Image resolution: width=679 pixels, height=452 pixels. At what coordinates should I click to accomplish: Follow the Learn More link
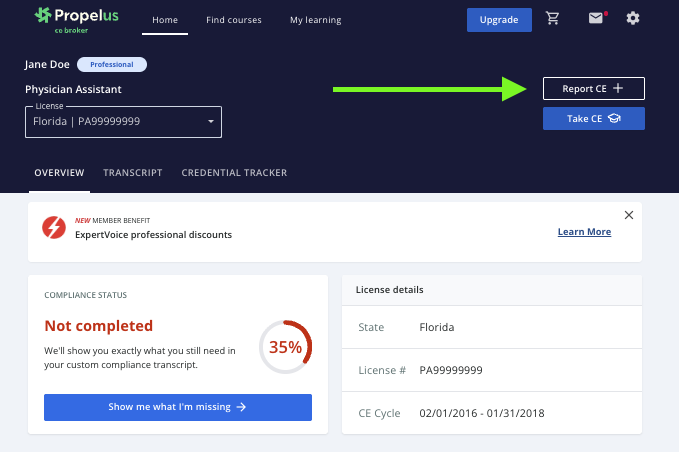click(x=584, y=232)
